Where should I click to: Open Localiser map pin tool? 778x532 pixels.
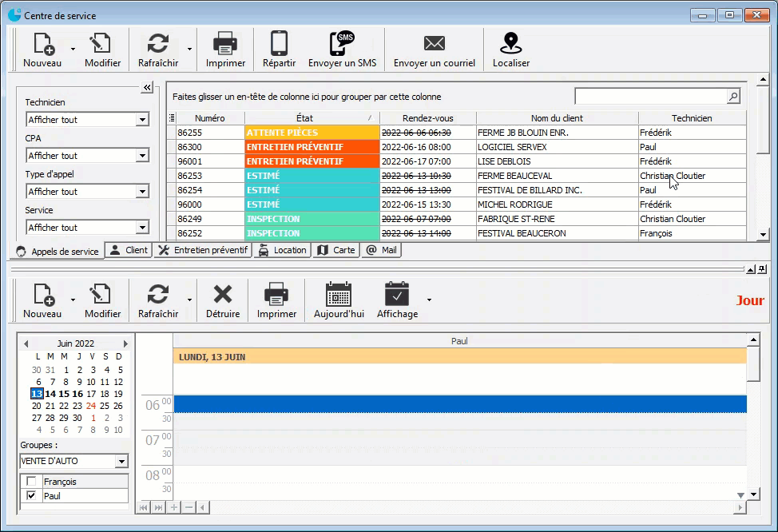pos(510,44)
